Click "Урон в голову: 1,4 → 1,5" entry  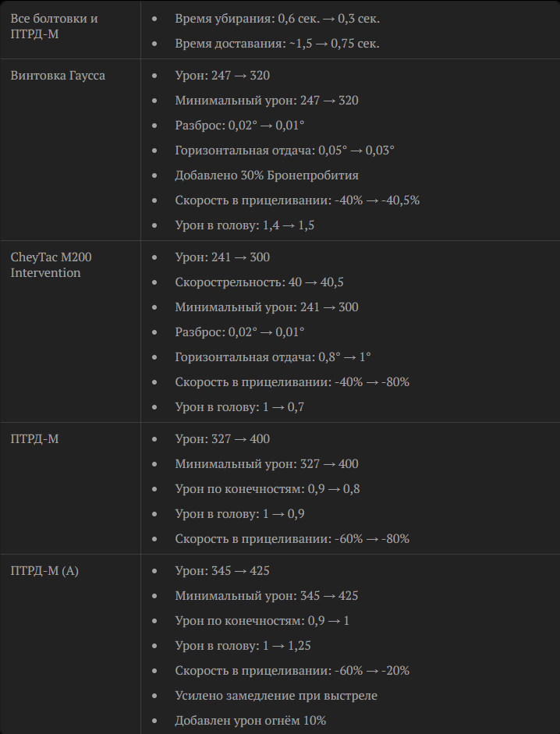pyautogui.click(x=245, y=225)
